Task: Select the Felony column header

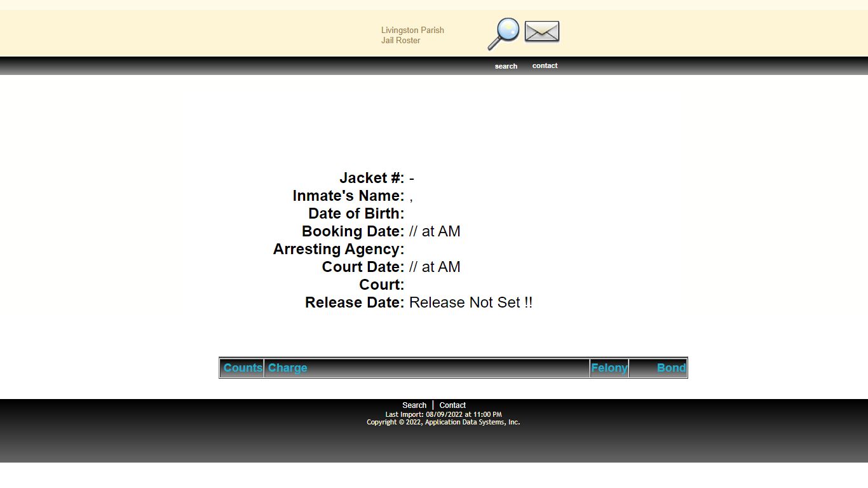Action: click(x=609, y=368)
